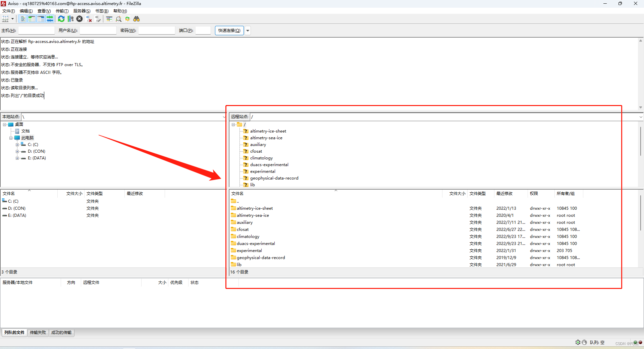This screenshot has width=644, height=349.
Task: Click the 密码 password input field
Action: click(157, 31)
